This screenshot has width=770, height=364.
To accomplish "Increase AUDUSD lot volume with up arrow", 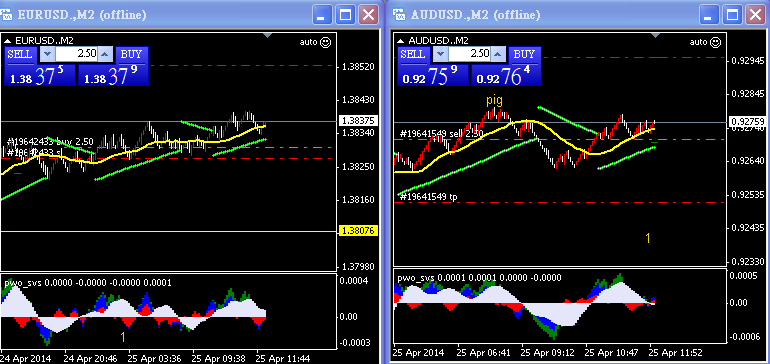I will pos(498,53).
